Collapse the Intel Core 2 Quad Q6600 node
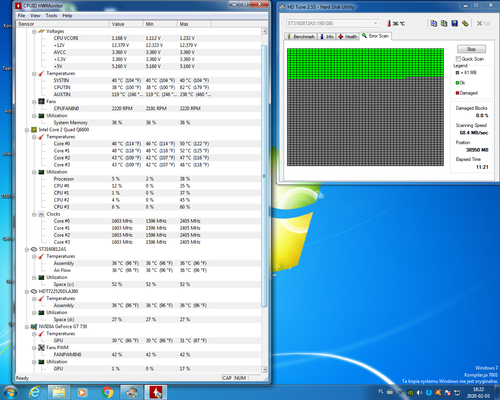The width and height of the screenshot is (500, 400). pyautogui.click(x=27, y=130)
